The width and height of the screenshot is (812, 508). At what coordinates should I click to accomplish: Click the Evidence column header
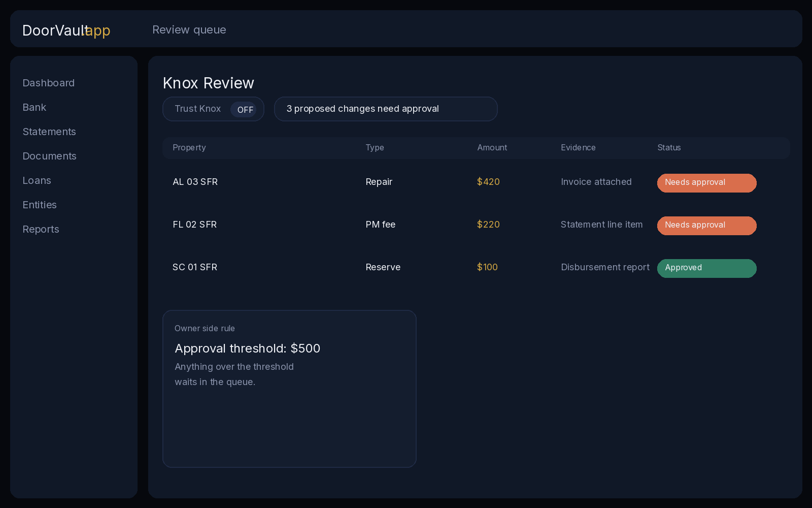[578, 147]
